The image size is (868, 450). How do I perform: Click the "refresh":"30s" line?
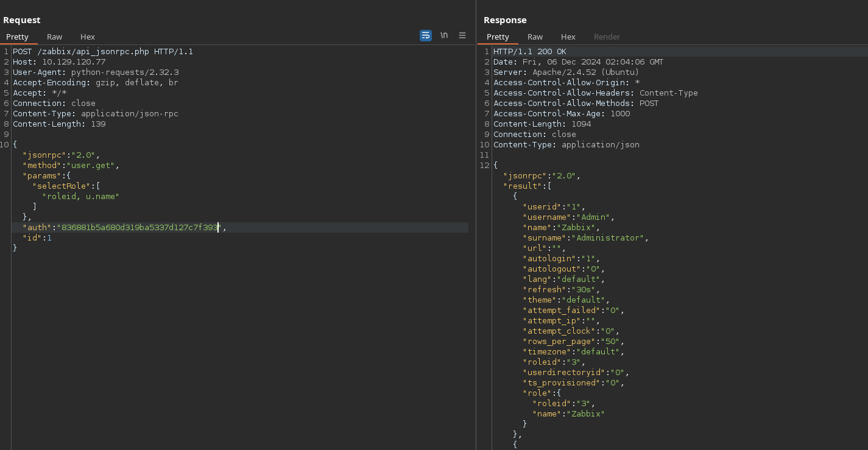561,289
